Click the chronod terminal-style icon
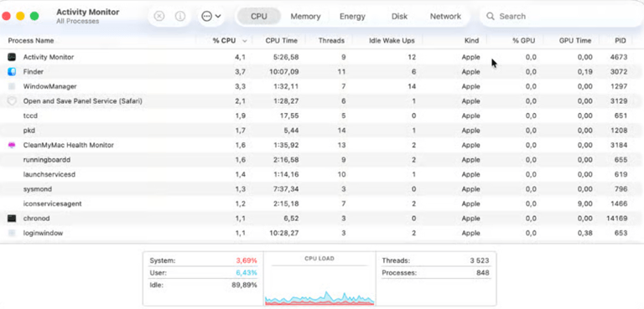The height and width of the screenshot is (309, 644). click(x=12, y=219)
